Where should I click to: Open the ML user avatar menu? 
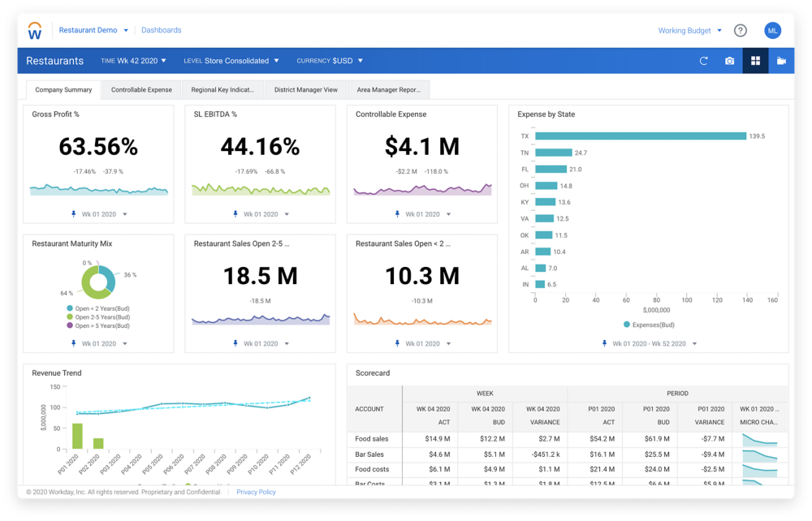click(773, 31)
